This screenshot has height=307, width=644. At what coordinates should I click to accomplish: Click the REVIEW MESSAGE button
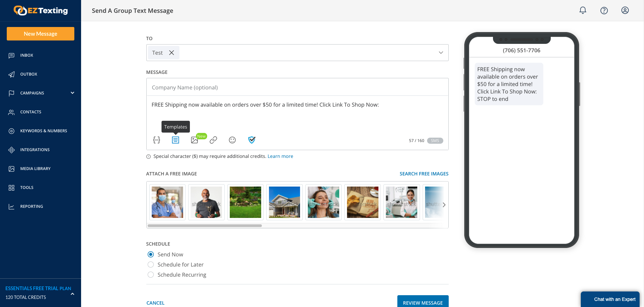pyautogui.click(x=423, y=303)
